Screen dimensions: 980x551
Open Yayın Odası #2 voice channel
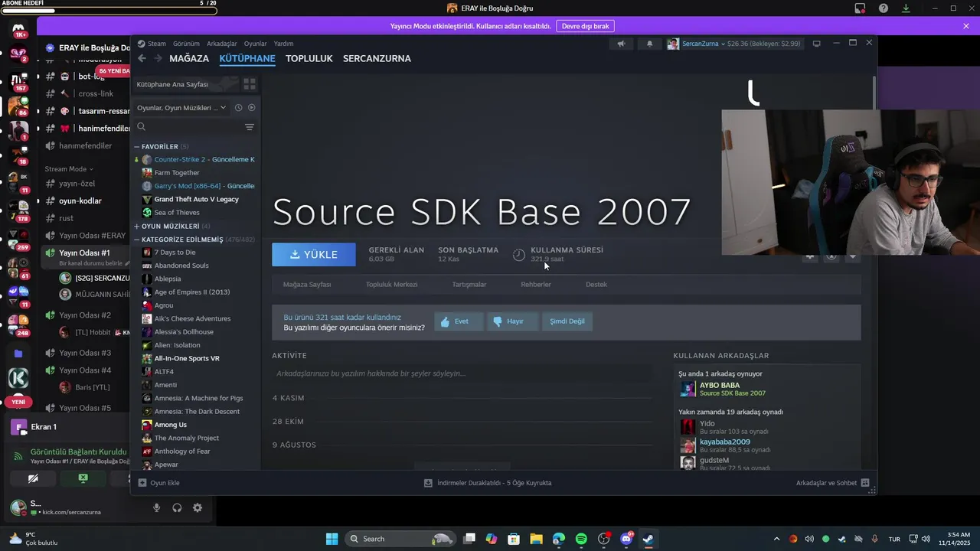point(85,315)
